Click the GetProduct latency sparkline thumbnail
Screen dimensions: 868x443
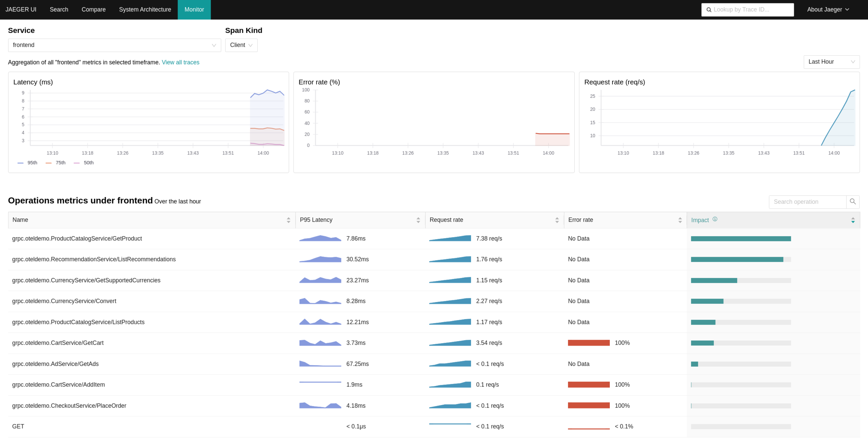pos(320,238)
